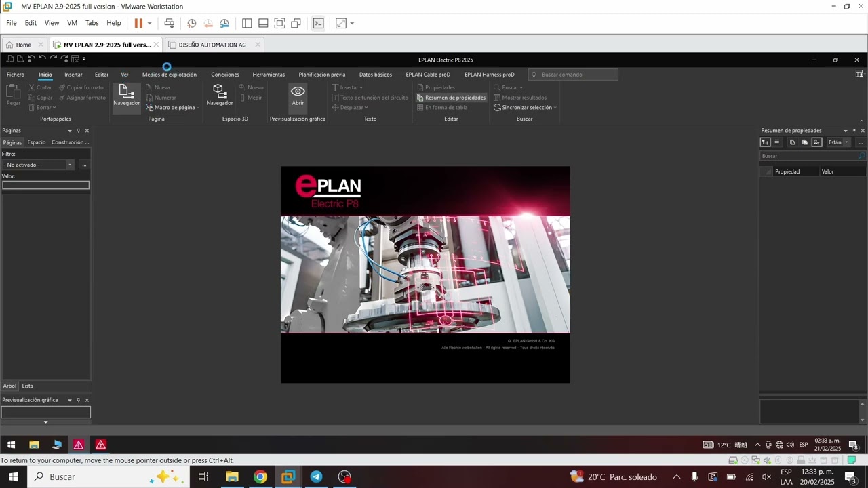
Task: Click Numerar in the Página group
Action: pos(161,98)
